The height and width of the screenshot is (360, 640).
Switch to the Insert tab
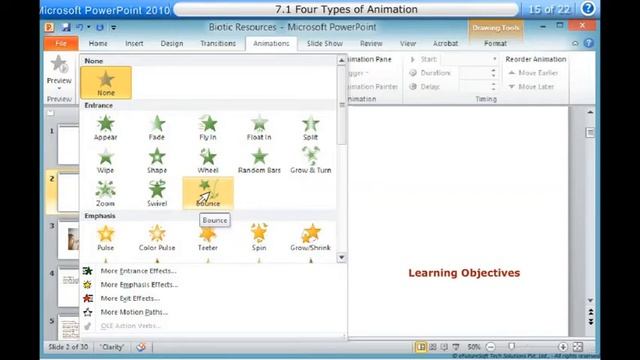point(134,43)
